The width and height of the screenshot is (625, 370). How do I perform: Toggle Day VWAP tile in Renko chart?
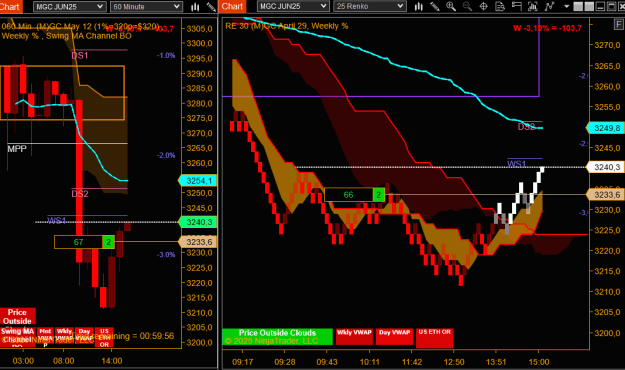[x=394, y=337]
